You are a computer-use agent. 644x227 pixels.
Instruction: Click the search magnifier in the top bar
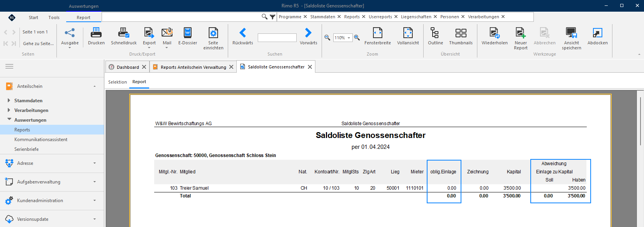[264, 17]
